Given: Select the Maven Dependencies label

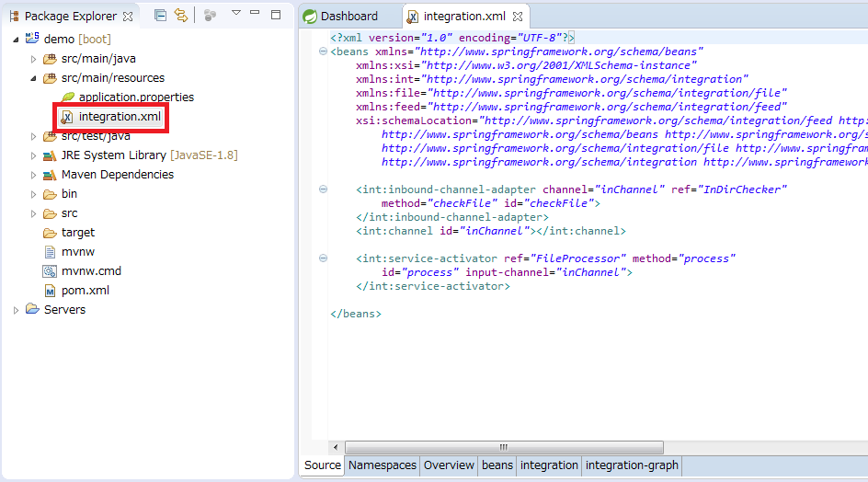Looking at the screenshot, I should (x=118, y=175).
